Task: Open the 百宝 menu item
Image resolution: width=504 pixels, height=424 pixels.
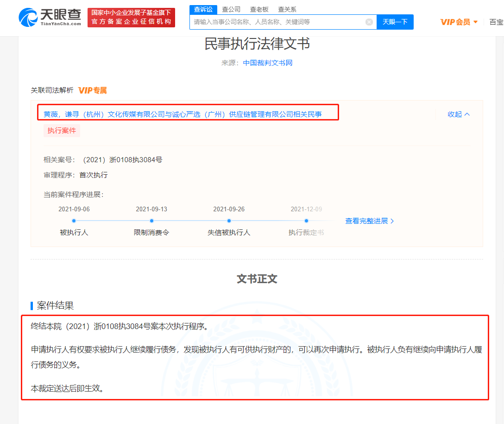Action: tap(496, 22)
